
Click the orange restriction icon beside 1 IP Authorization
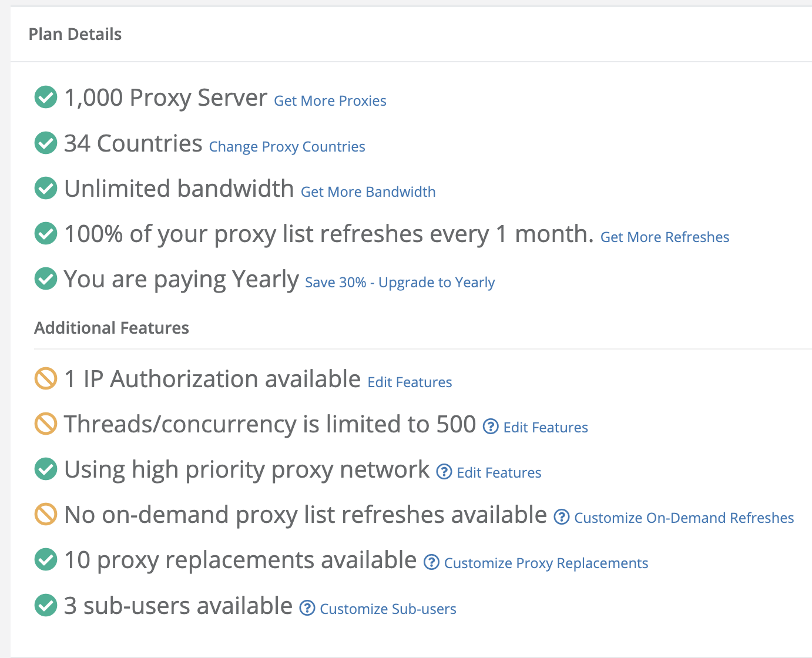click(45, 379)
